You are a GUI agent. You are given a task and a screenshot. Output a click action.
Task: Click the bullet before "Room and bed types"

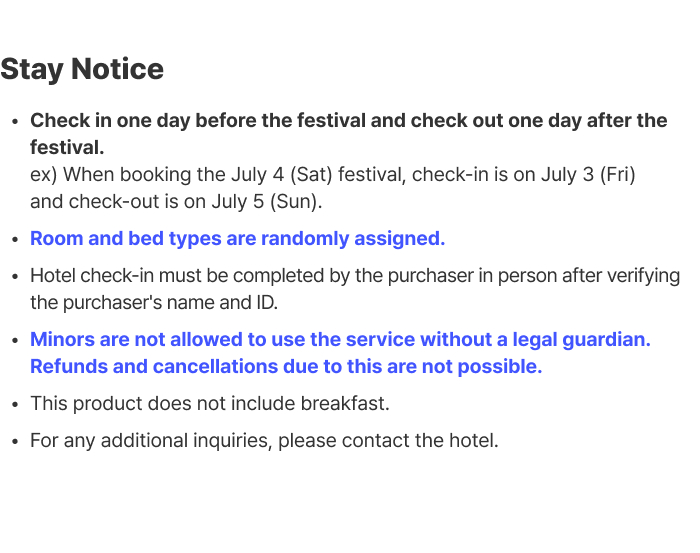(x=15, y=240)
